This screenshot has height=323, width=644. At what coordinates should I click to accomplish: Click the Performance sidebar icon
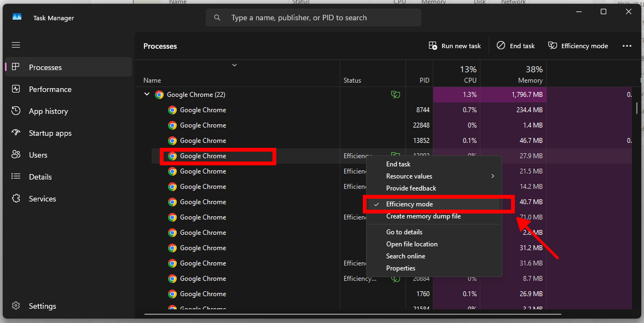[16, 89]
